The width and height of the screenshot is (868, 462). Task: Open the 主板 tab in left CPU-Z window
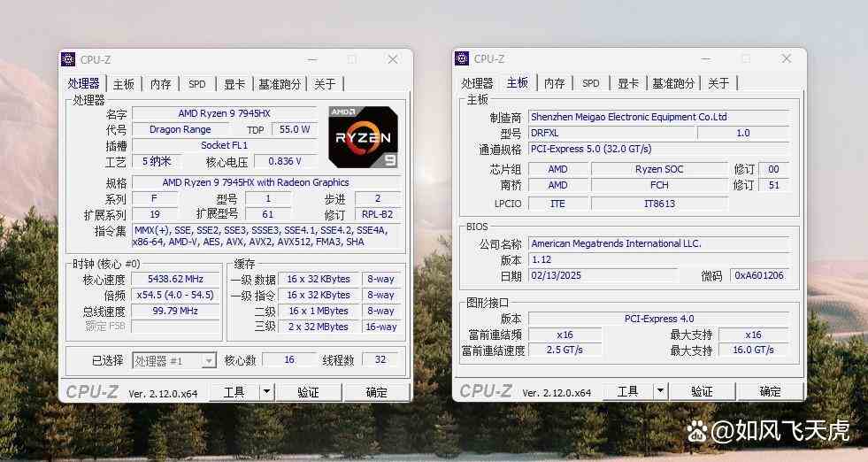tap(124, 84)
